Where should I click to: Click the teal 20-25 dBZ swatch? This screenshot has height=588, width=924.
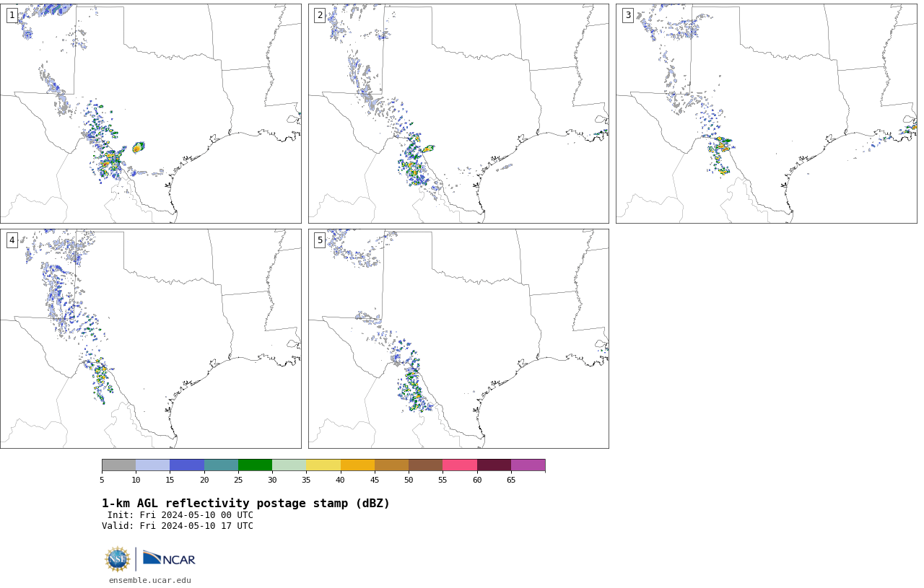pos(221,465)
